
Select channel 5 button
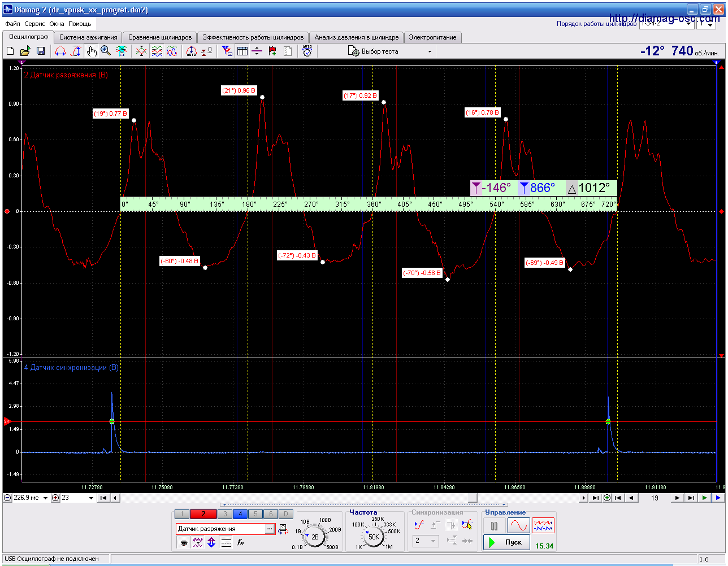[x=255, y=514]
